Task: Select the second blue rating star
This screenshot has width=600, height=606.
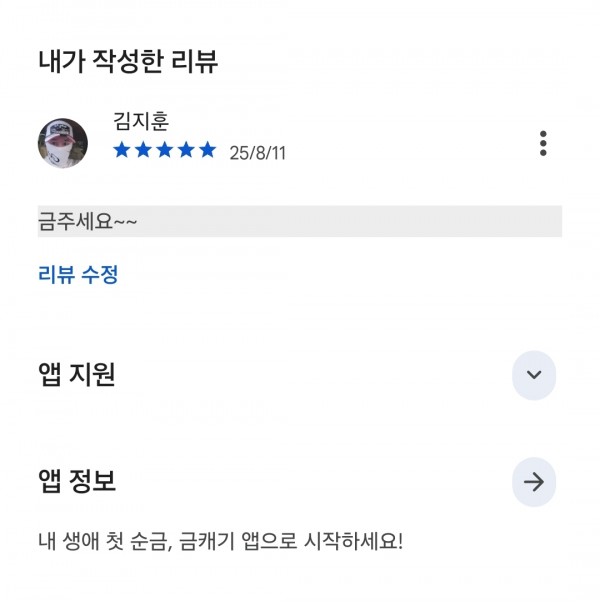Action: tap(143, 150)
